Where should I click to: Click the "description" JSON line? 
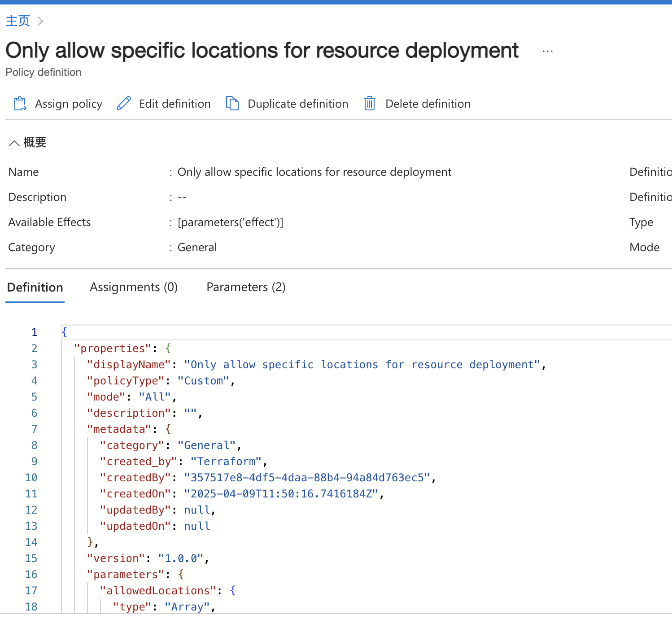click(144, 413)
